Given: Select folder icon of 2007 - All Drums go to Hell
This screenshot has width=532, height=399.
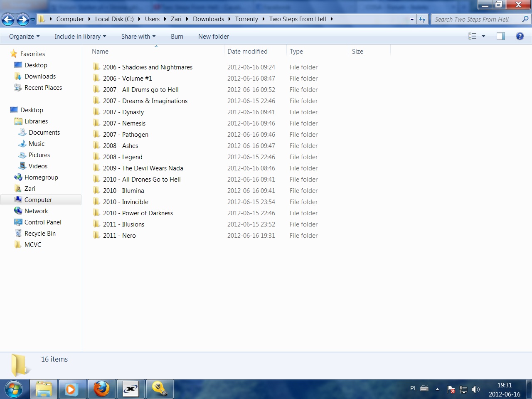Looking at the screenshot, I should [96, 89].
